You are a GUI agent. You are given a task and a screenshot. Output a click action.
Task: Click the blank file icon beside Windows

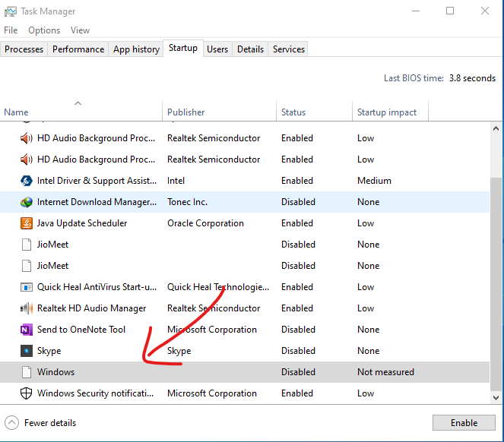click(27, 372)
